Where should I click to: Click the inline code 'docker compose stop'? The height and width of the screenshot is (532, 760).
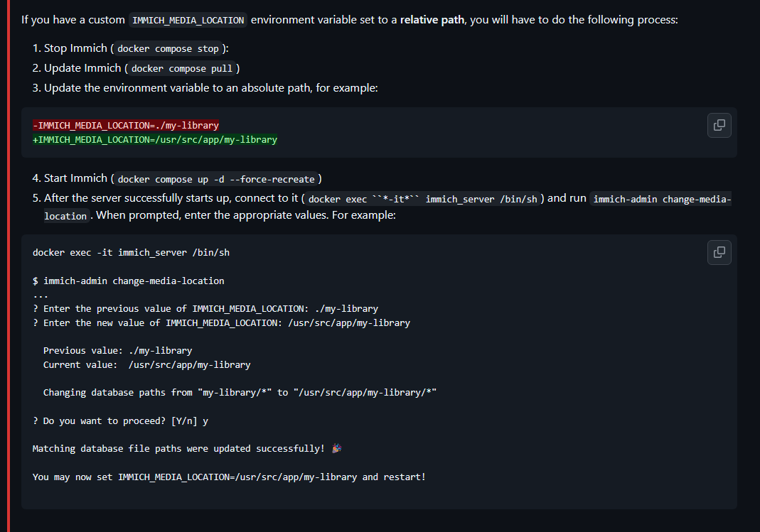click(168, 49)
